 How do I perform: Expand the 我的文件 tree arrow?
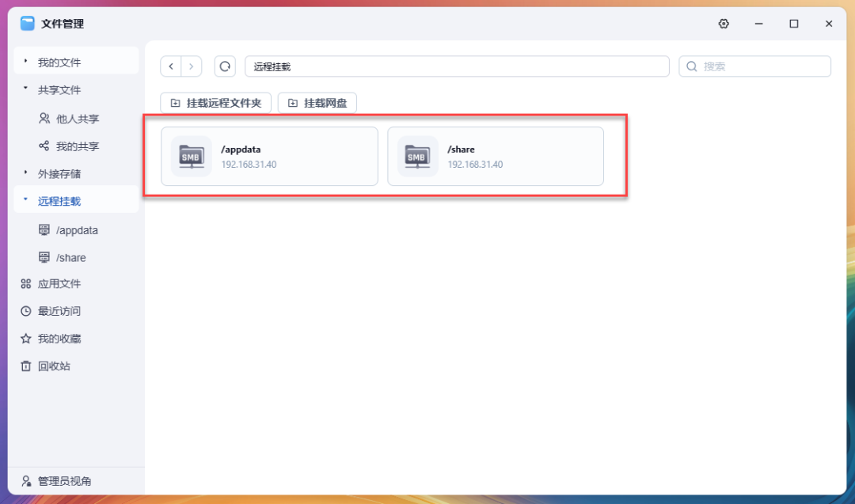[25, 62]
